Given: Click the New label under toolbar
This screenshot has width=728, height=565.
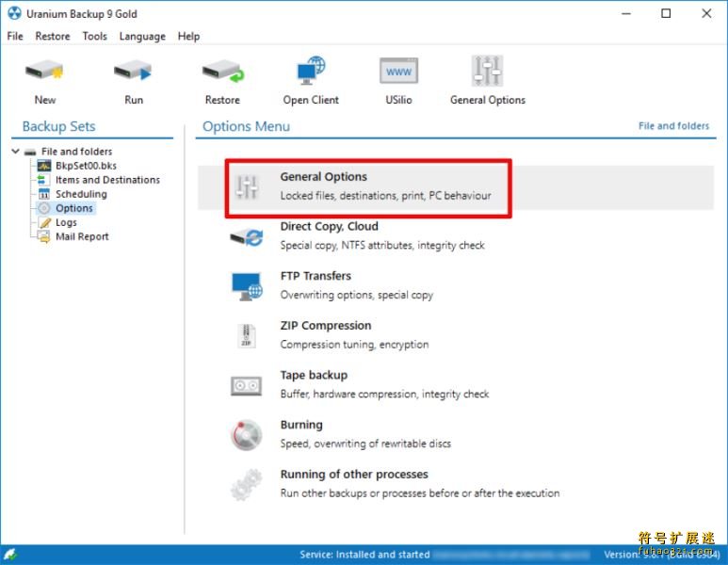Looking at the screenshot, I should coord(45,100).
